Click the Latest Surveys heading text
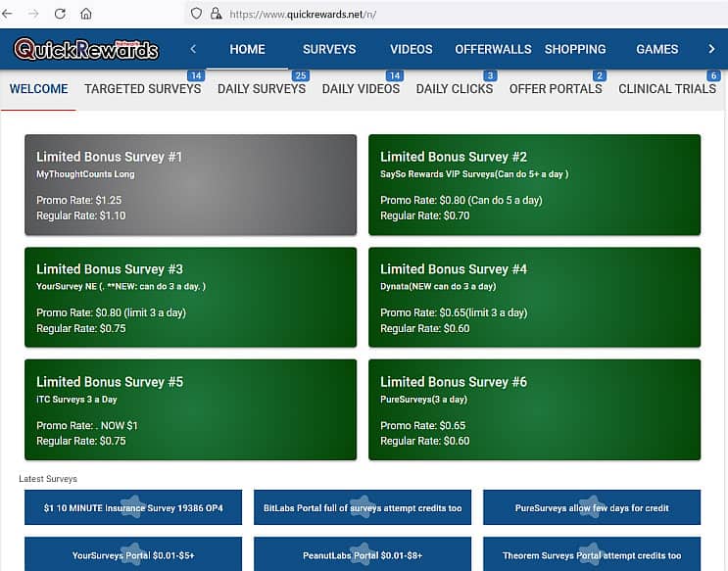Screen dimensions: 728x571 [48, 479]
